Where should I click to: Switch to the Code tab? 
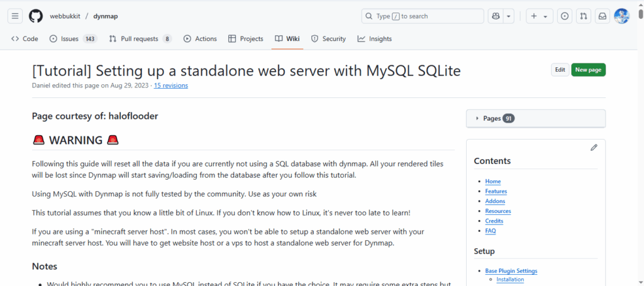point(25,39)
